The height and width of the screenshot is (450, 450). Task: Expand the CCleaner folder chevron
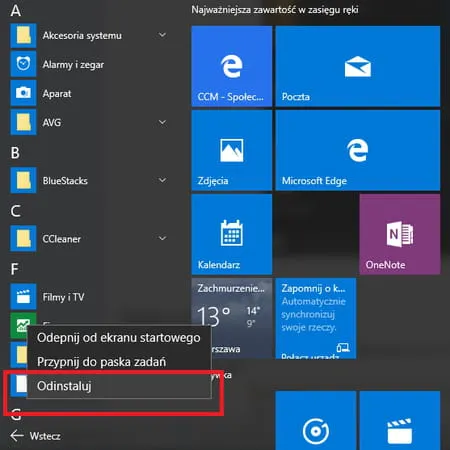click(162, 238)
